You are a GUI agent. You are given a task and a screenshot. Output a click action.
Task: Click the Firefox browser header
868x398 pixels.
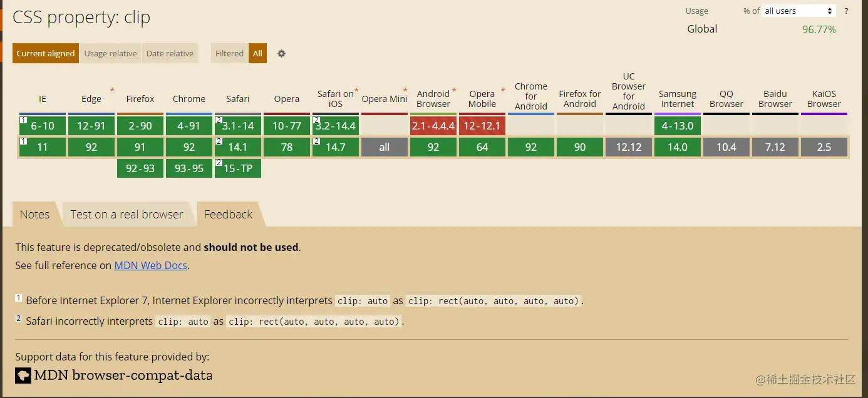[x=140, y=99]
